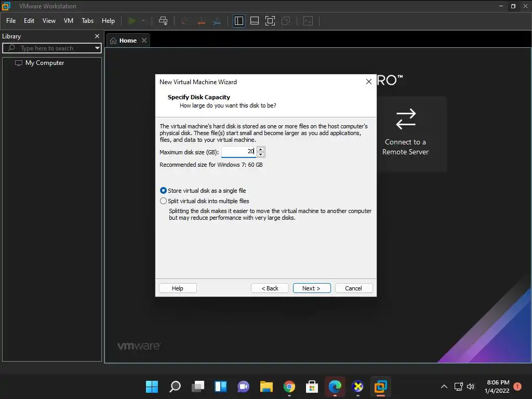Open the power options dropdown arrow
The width and height of the screenshot is (532, 399).
coord(143,21)
